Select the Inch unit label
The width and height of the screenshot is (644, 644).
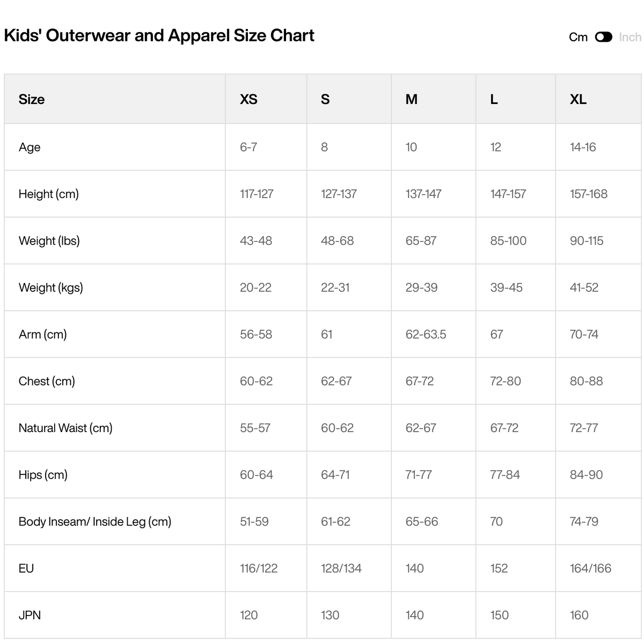click(630, 37)
